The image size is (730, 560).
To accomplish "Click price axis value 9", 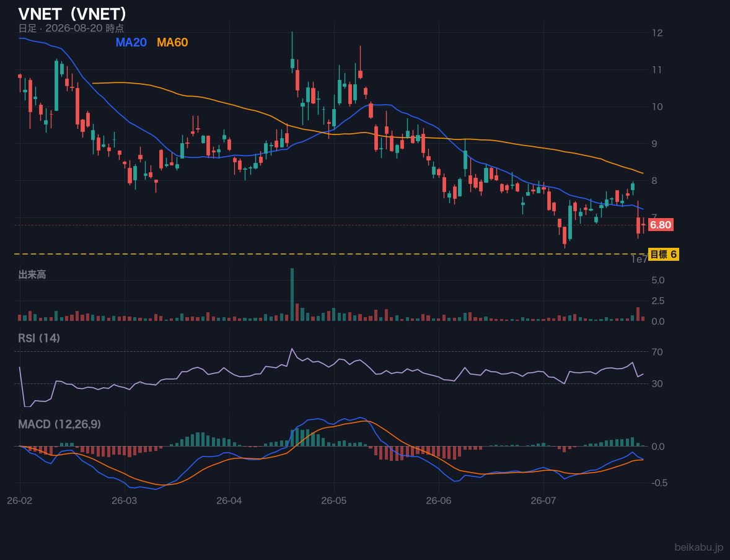I will 654,143.
